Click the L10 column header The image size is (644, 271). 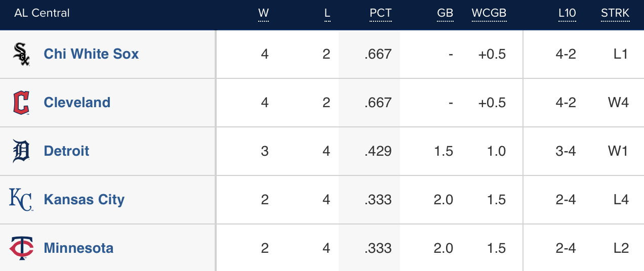coord(567,13)
